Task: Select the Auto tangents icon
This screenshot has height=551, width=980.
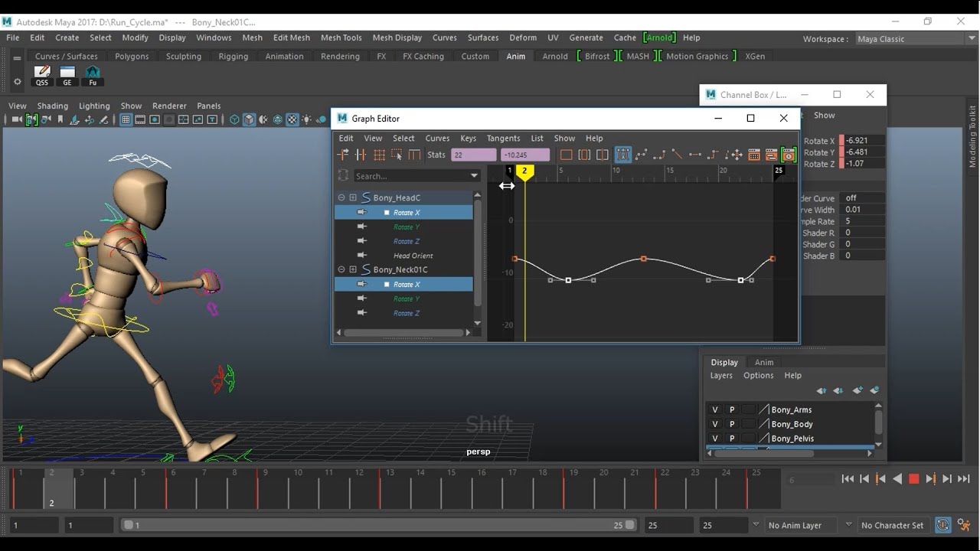Action: tap(622, 155)
